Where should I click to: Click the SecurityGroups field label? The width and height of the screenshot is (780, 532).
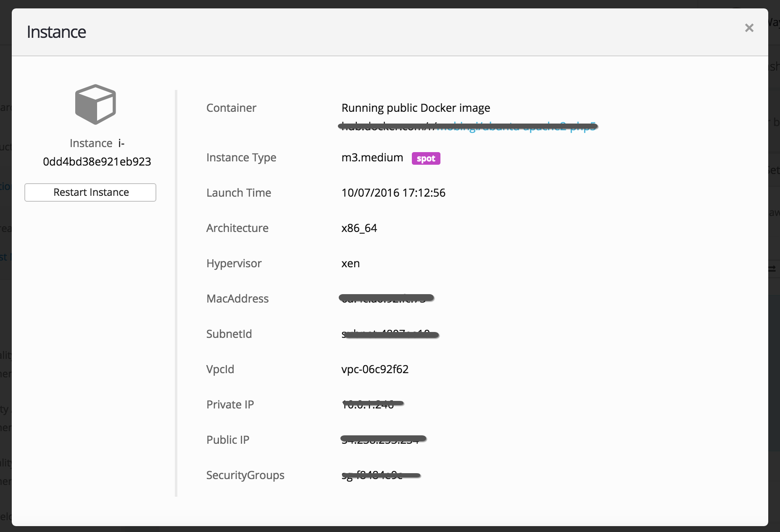coord(245,475)
